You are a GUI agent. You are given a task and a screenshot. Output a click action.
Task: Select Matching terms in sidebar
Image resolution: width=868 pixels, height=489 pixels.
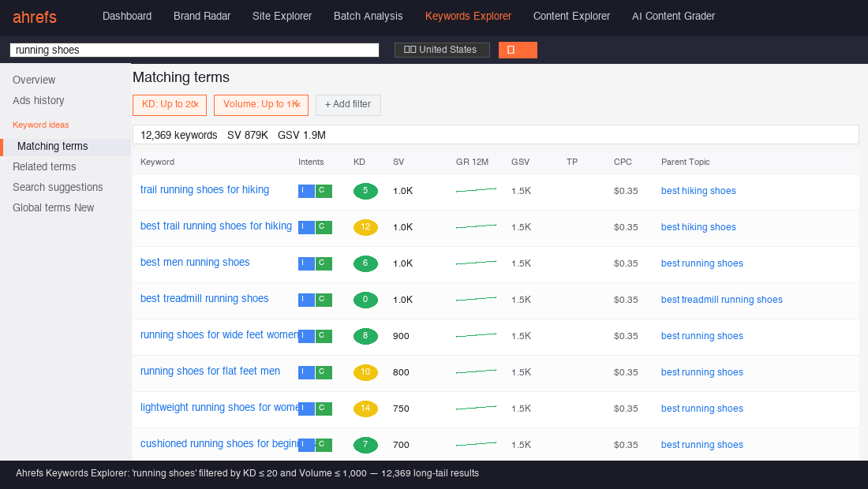click(65, 147)
